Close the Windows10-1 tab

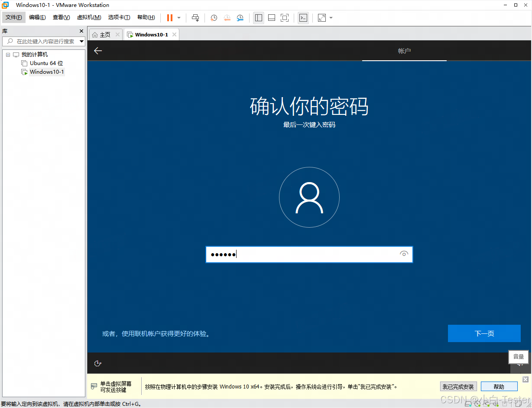tap(174, 35)
